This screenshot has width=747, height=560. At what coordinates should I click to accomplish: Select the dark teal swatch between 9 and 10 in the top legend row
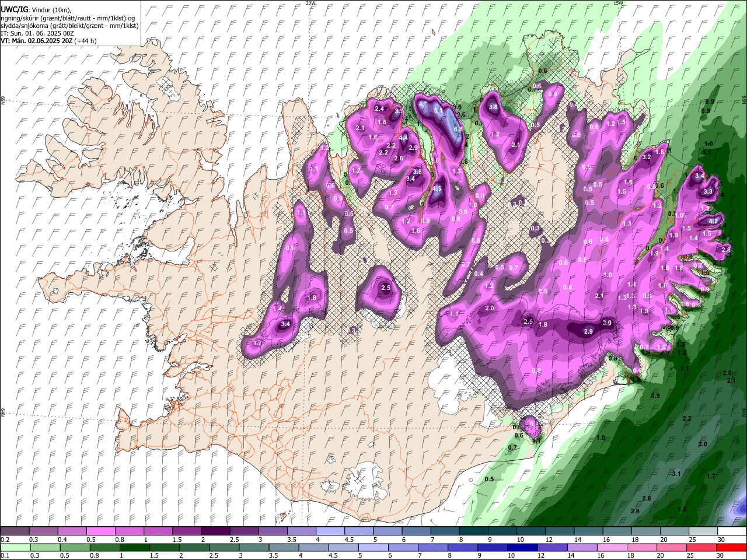click(502, 531)
